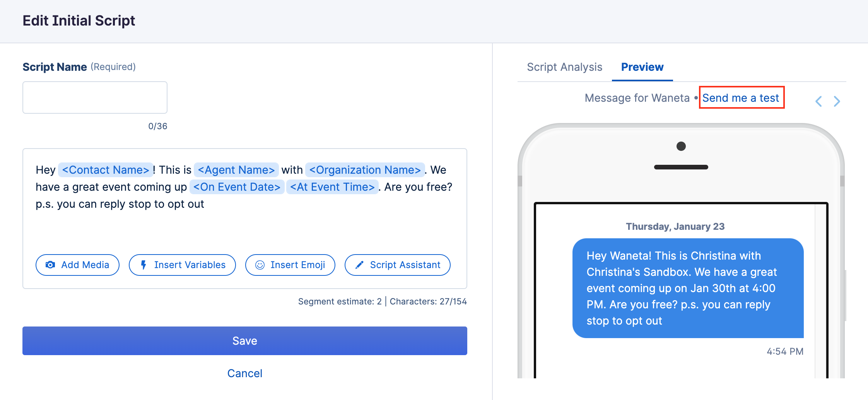Click the Send me a test link
The image size is (868, 400).
(741, 98)
